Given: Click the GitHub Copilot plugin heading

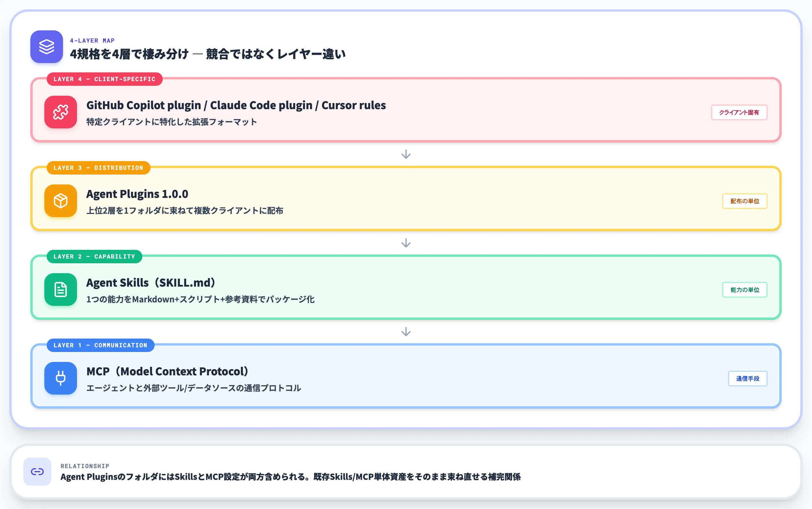Looking at the screenshot, I should point(236,105).
